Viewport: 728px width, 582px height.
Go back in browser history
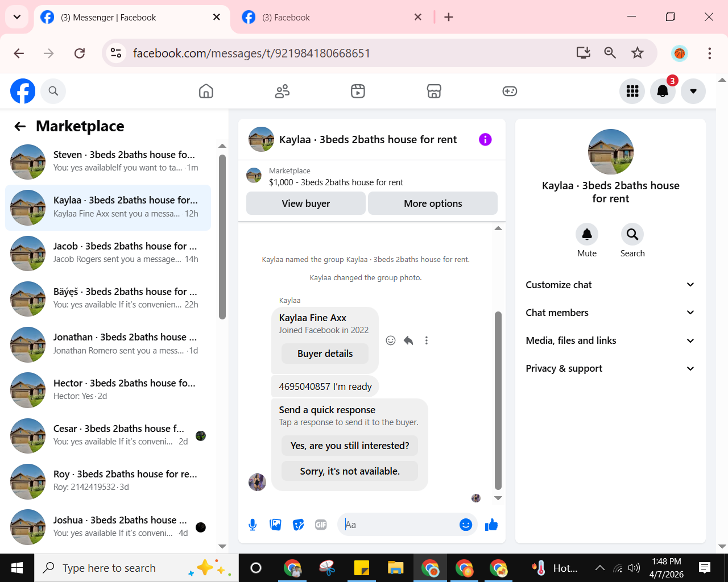[19, 53]
